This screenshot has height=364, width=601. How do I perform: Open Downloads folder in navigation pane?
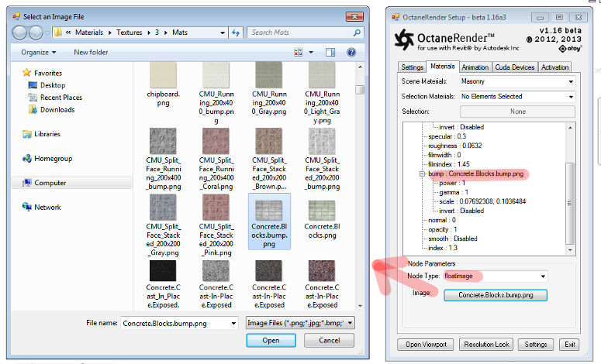tap(57, 110)
